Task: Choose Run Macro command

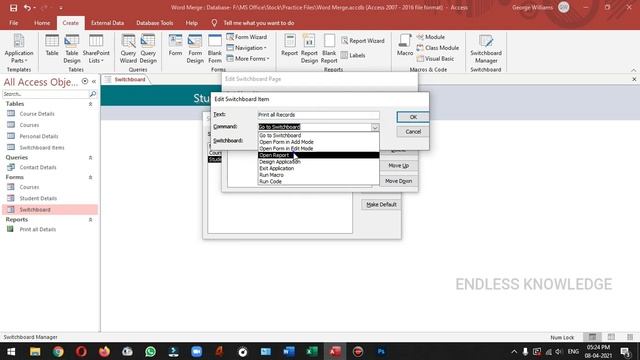Action: click(x=318, y=175)
